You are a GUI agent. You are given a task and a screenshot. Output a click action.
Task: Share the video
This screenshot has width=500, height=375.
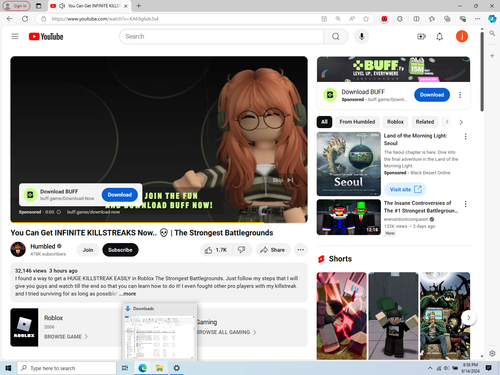pos(273,250)
